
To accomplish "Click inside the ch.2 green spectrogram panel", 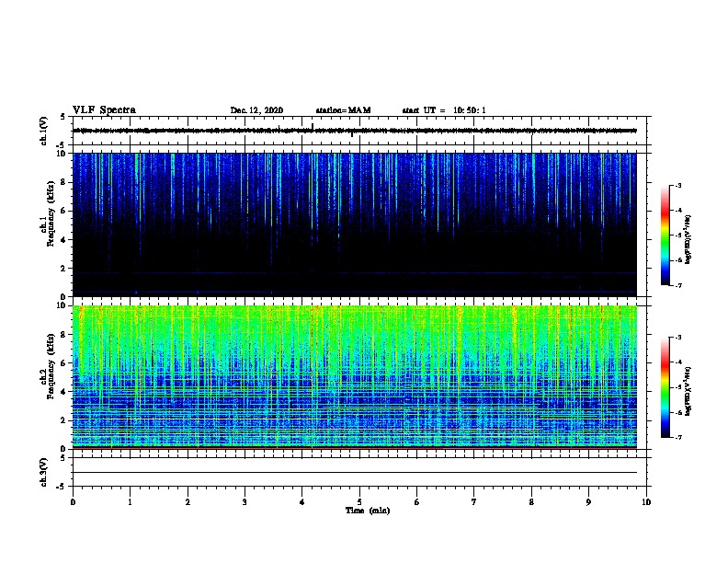I will coord(355,377).
